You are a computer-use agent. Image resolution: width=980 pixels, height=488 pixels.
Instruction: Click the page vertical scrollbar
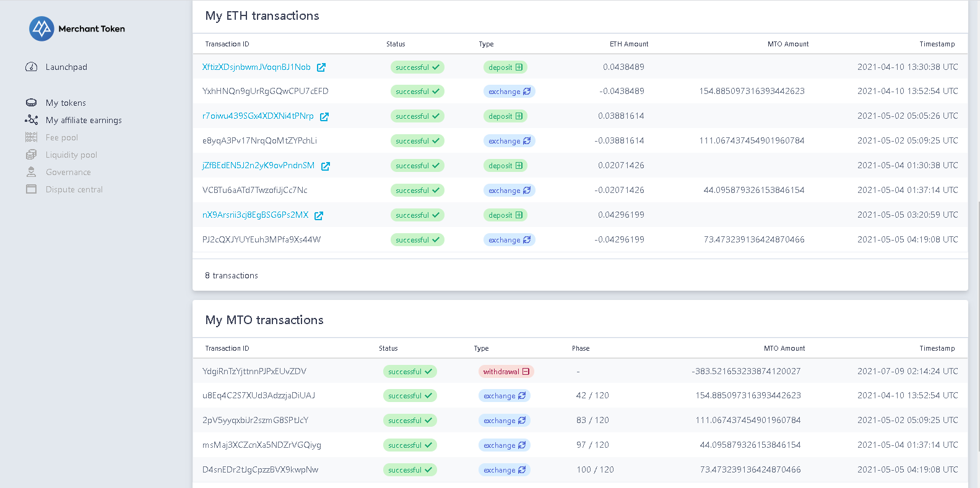coord(978,327)
